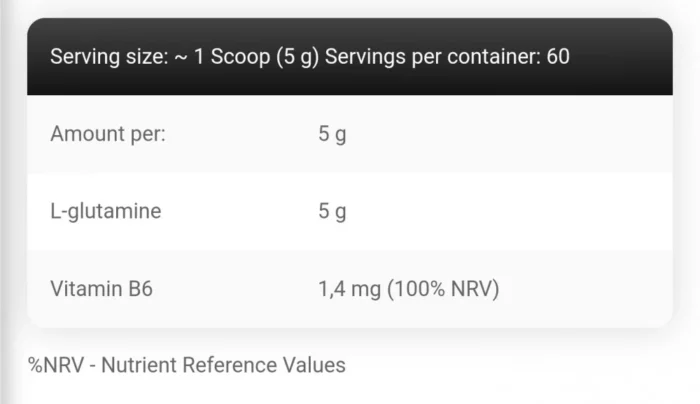Click the 5 g value beside Amount per
700x404 pixels.
coord(332,134)
